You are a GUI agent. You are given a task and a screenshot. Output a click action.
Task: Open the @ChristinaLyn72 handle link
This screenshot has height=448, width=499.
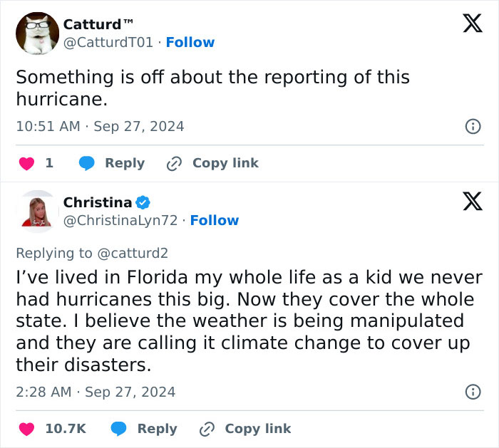[x=120, y=221]
